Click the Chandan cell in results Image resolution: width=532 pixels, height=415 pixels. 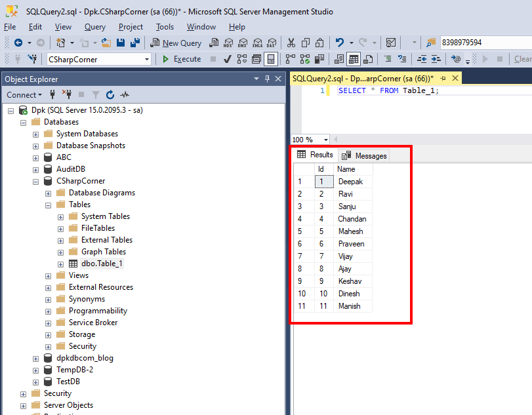pos(353,219)
